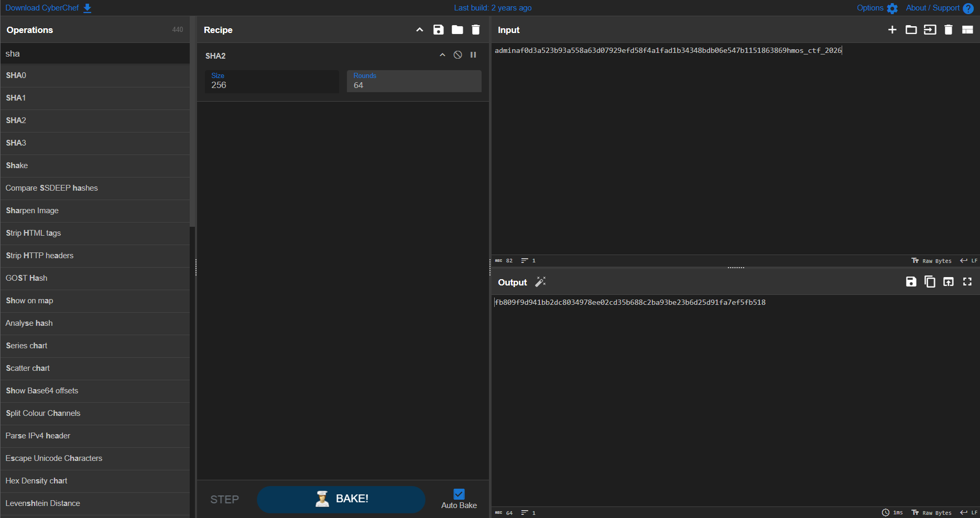This screenshot has height=518, width=980.
Task: Open About / Support help
Action: tap(940, 8)
